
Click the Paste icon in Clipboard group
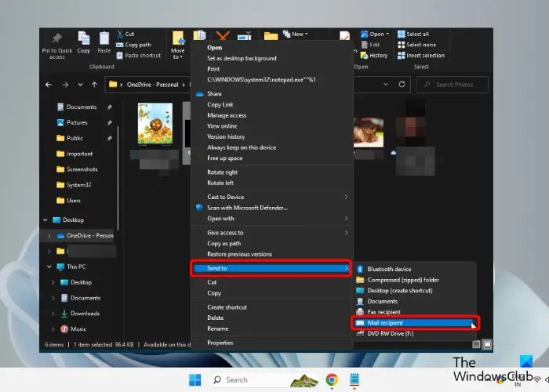(104, 38)
